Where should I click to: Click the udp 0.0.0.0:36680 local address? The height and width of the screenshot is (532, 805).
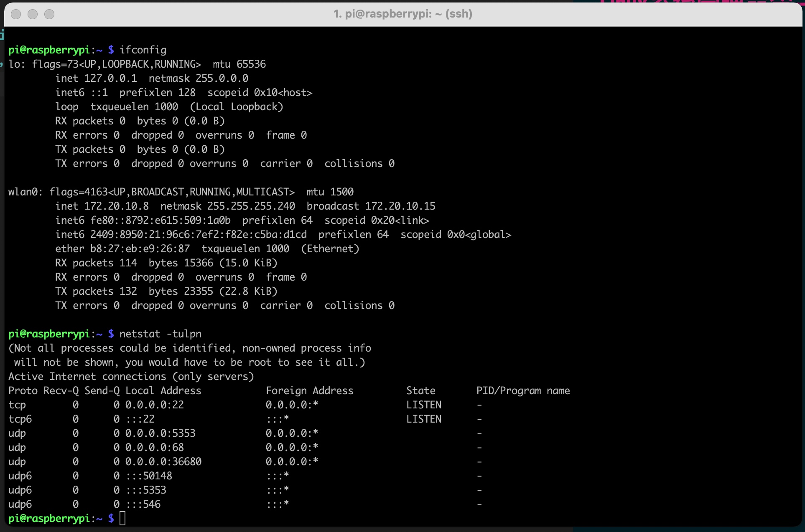(163, 462)
